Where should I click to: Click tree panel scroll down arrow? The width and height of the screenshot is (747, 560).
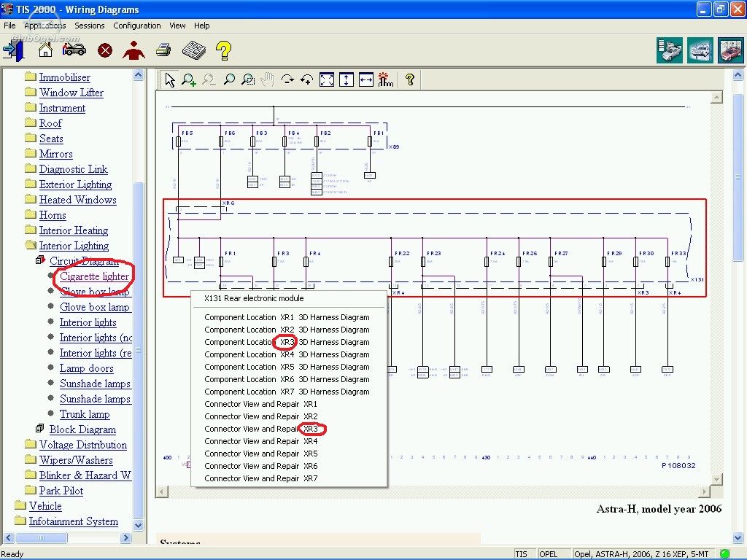tap(138, 525)
